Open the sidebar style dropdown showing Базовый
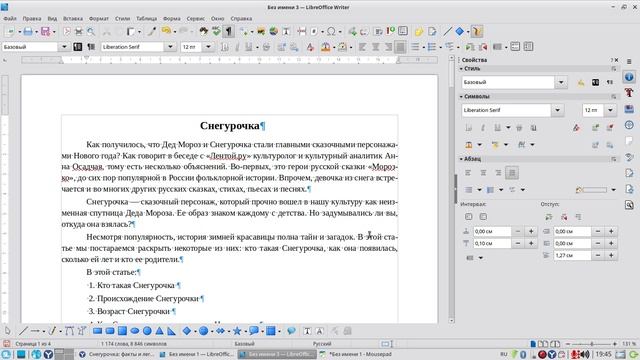The height and width of the screenshot is (360, 640). (x=561, y=82)
